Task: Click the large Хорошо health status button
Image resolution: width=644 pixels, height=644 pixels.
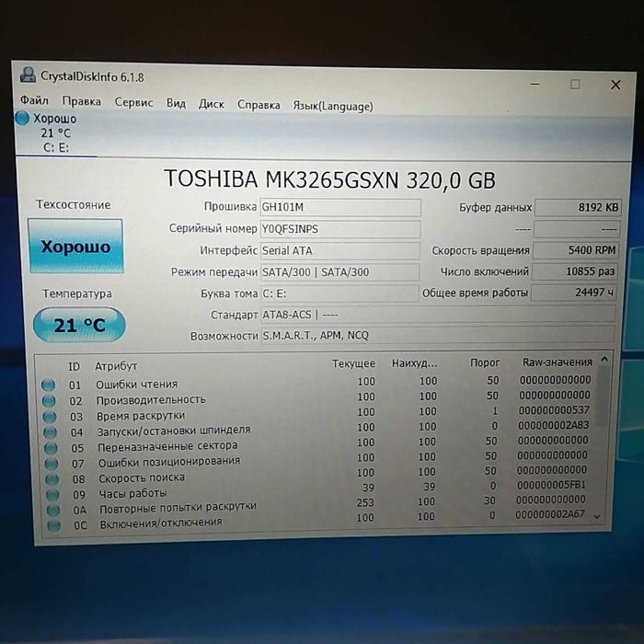Action: pyautogui.click(x=75, y=246)
